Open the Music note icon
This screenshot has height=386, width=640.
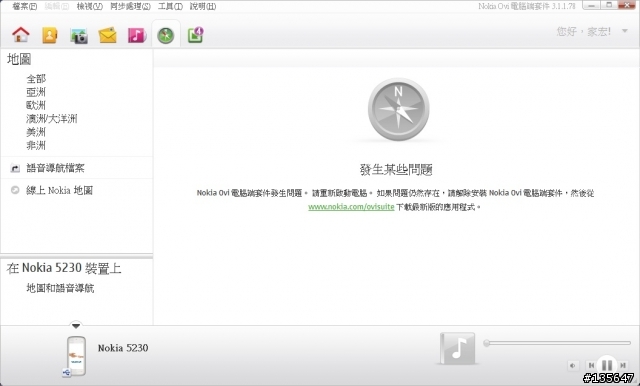click(x=137, y=35)
